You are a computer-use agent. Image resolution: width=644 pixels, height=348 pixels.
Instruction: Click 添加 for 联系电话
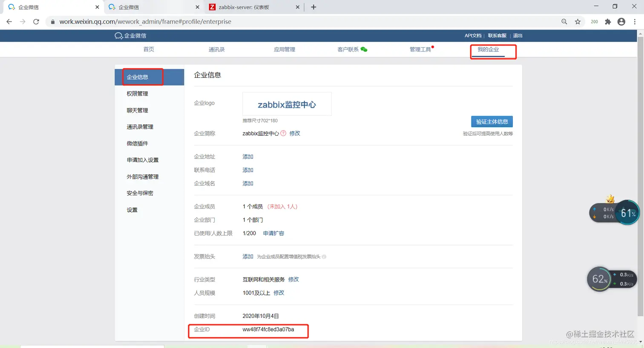pyautogui.click(x=248, y=170)
